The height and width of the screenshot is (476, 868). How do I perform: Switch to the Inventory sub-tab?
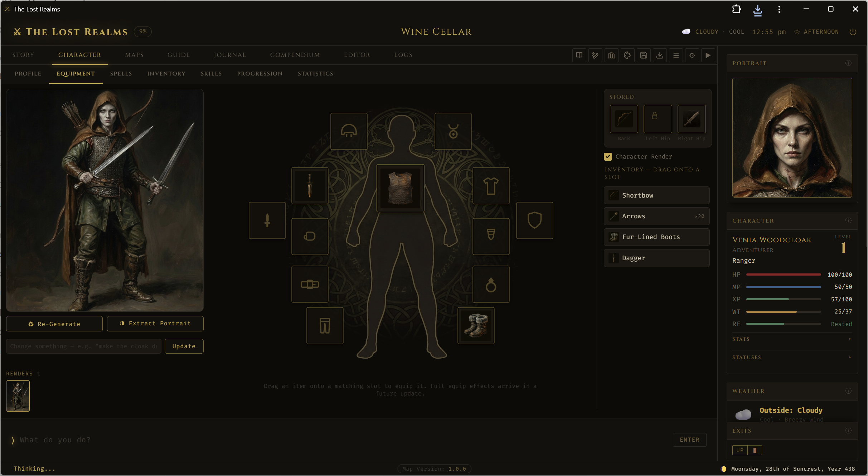click(x=166, y=74)
